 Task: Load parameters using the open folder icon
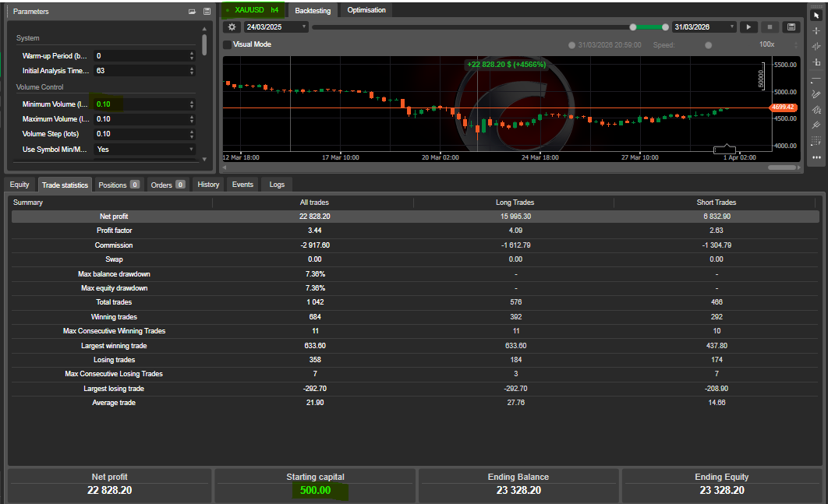[193, 12]
